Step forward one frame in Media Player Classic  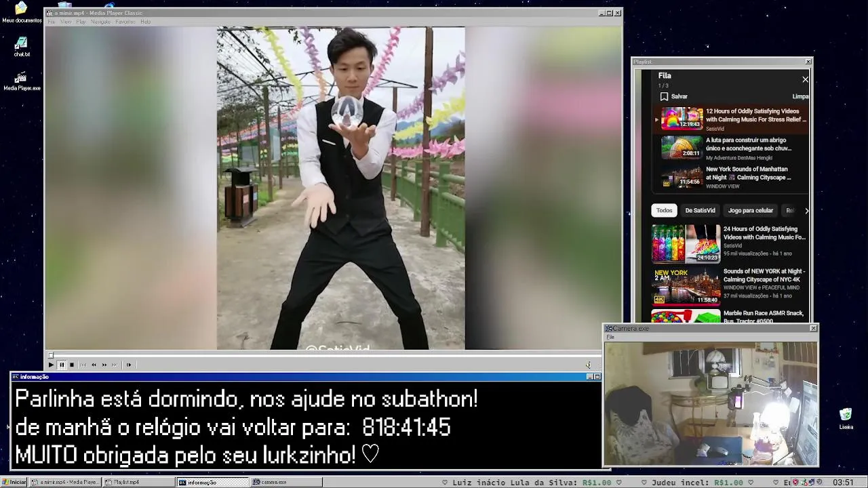128,365
